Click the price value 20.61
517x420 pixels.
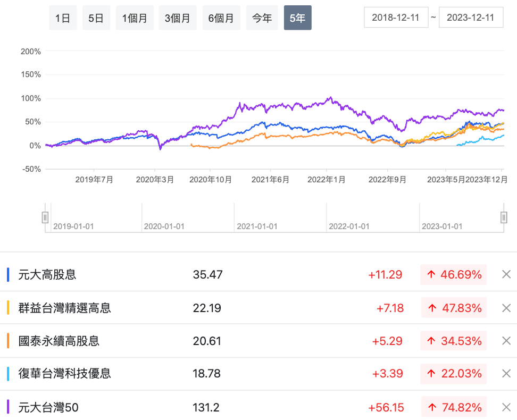point(207,341)
